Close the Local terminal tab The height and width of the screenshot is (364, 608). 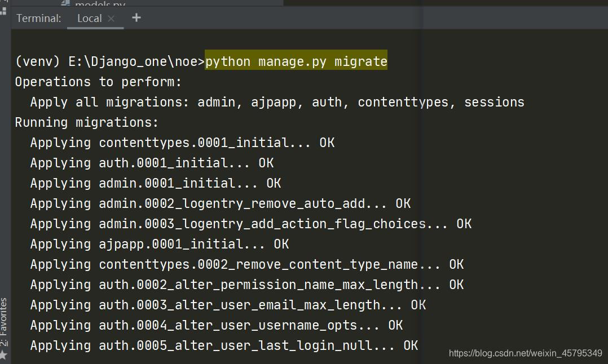111,18
